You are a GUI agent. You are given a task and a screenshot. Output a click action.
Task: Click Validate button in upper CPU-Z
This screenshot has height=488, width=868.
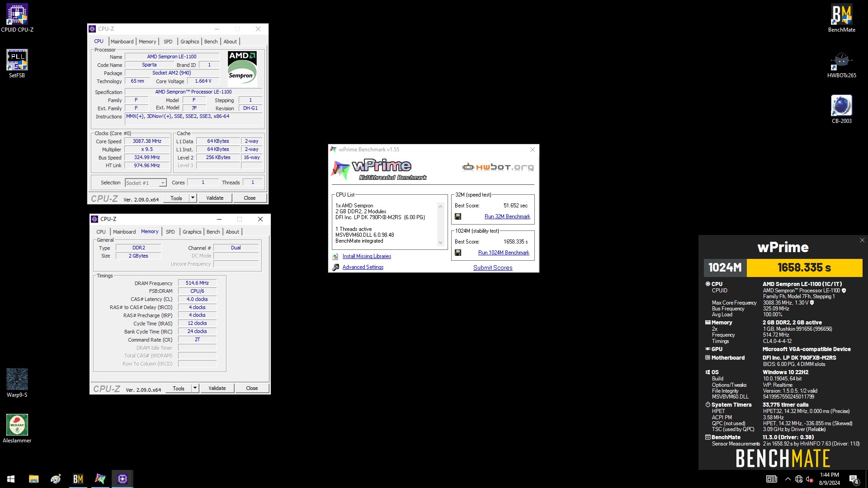coord(215,198)
